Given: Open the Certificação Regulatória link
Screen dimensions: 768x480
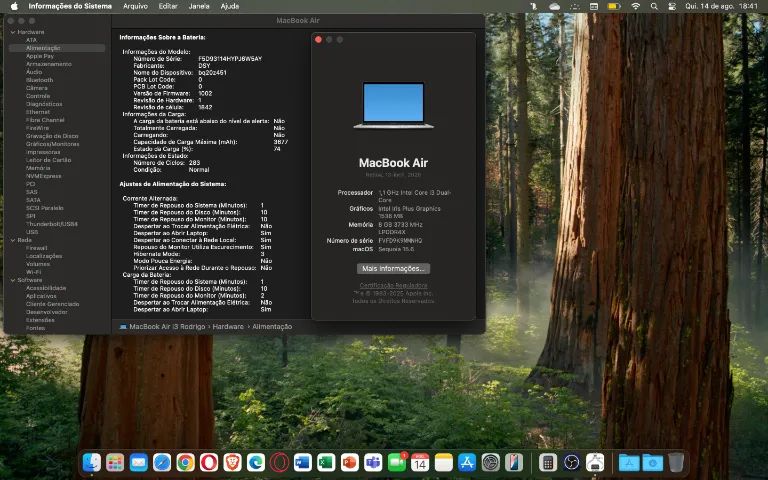Looking at the screenshot, I should (393, 285).
